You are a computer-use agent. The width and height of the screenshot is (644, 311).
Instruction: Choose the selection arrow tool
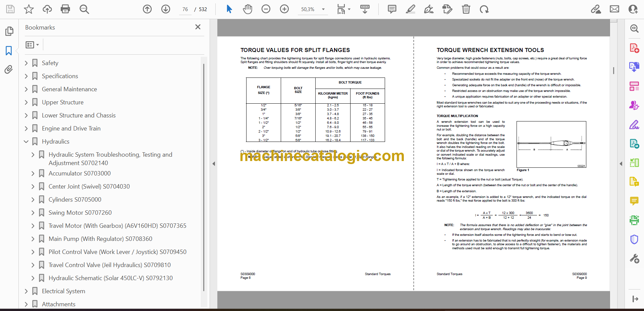point(229,9)
